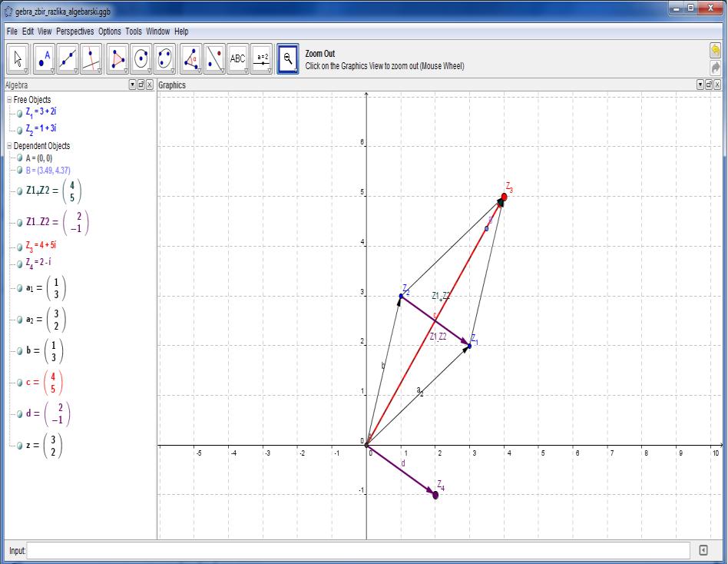Close the Graphics view panel
Viewport: 728px width, 564px height.
pyautogui.click(x=717, y=85)
